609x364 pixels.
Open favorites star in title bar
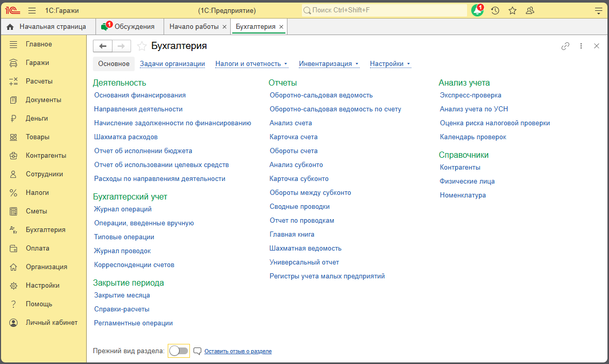click(x=512, y=10)
